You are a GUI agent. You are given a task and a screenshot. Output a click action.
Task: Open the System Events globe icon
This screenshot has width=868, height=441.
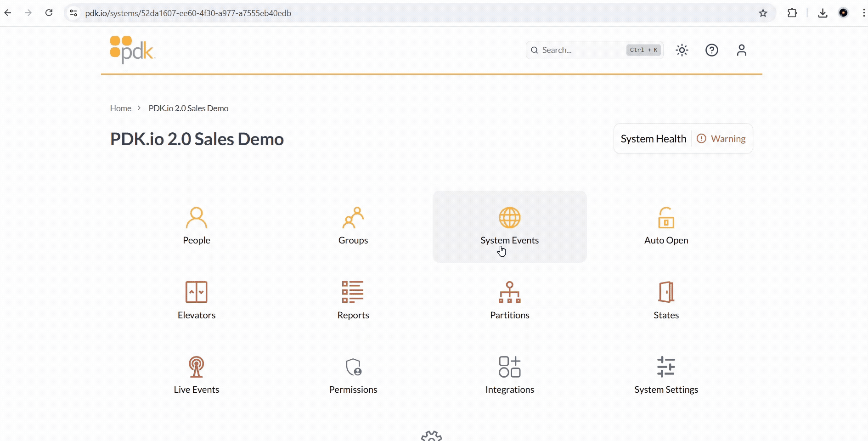(x=510, y=218)
